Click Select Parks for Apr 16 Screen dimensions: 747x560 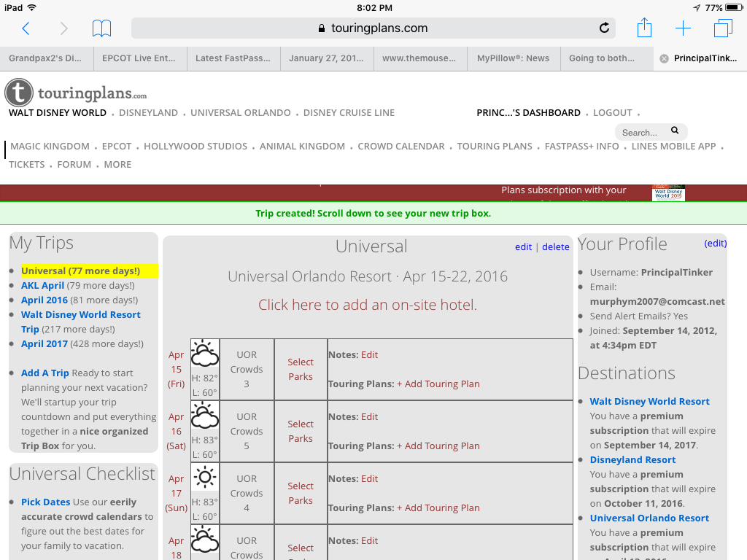[x=301, y=431]
